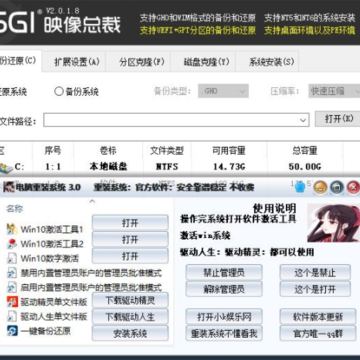Click the 禁用内置管理员账户 script icon

(x=12, y=273)
